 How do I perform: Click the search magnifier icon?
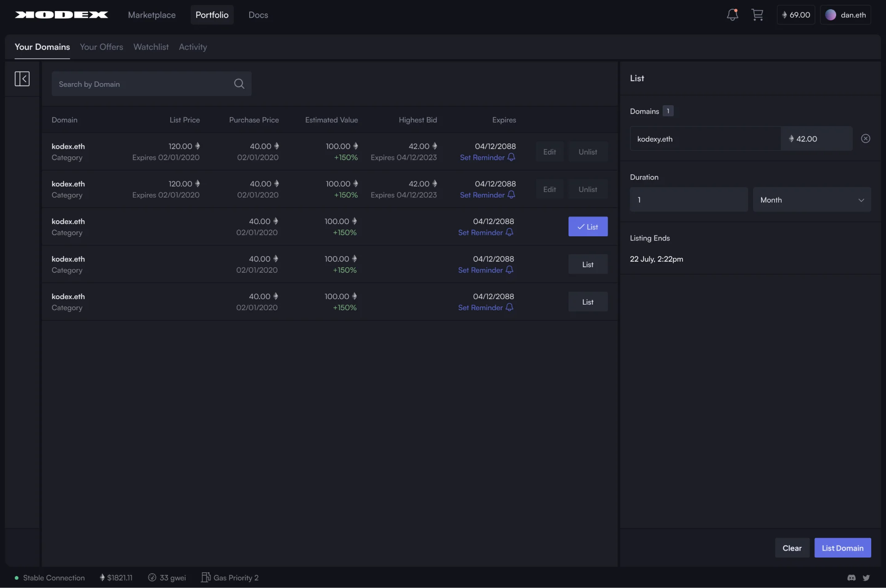(239, 84)
